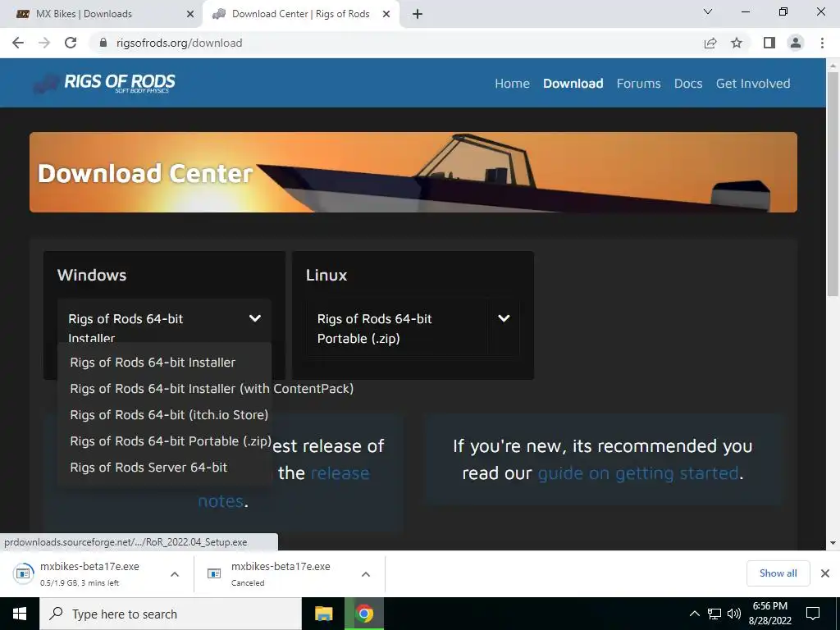Close the Download Center tab
840x630 pixels.
pos(386,14)
